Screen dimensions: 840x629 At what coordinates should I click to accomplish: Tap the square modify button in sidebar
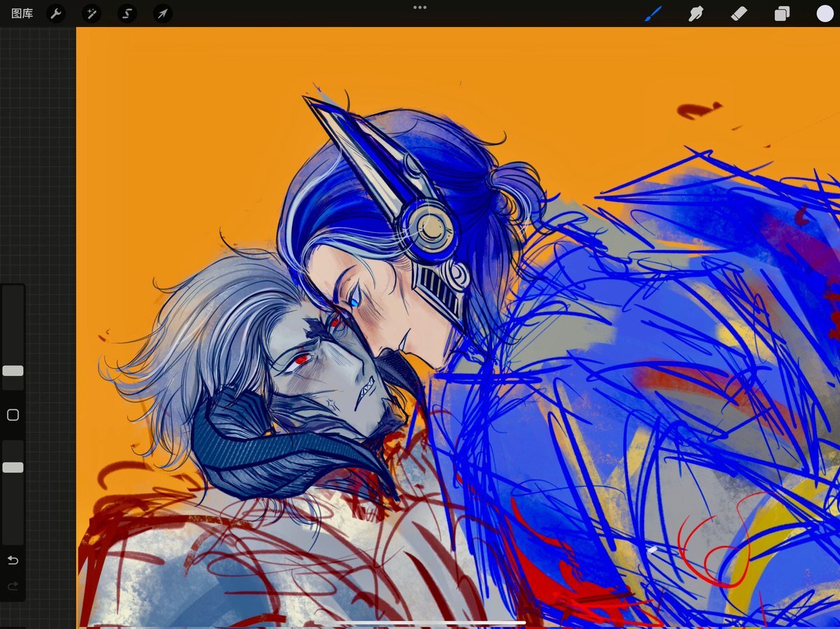click(x=13, y=415)
